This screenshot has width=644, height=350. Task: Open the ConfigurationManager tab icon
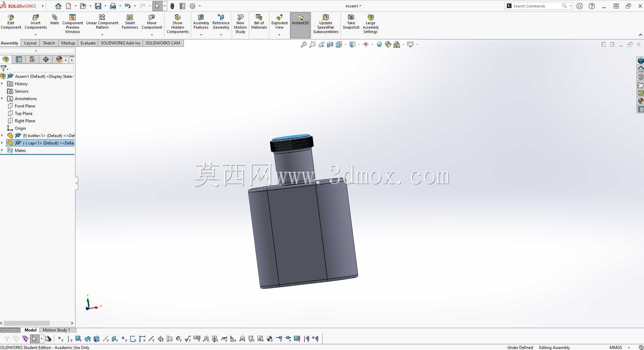(x=32, y=60)
